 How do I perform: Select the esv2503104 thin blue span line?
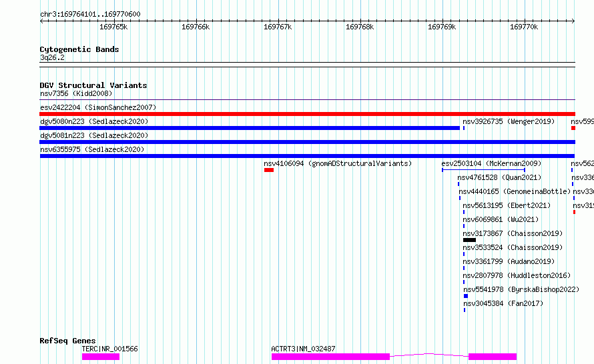[483, 170]
